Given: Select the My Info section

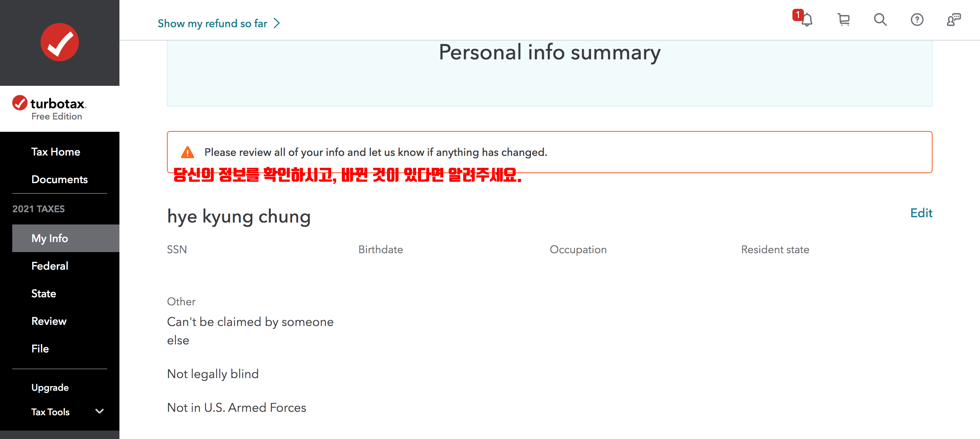Looking at the screenshot, I should 50,238.
